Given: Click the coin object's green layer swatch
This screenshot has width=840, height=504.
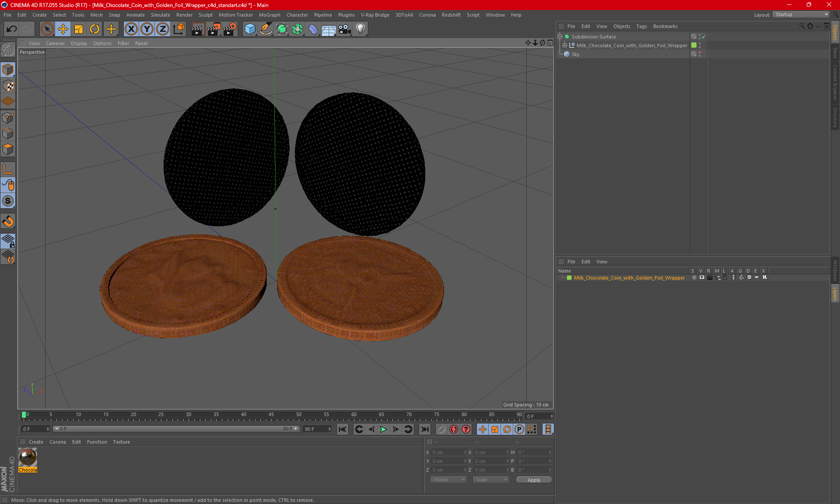Looking at the screenshot, I should tap(694, 45).
